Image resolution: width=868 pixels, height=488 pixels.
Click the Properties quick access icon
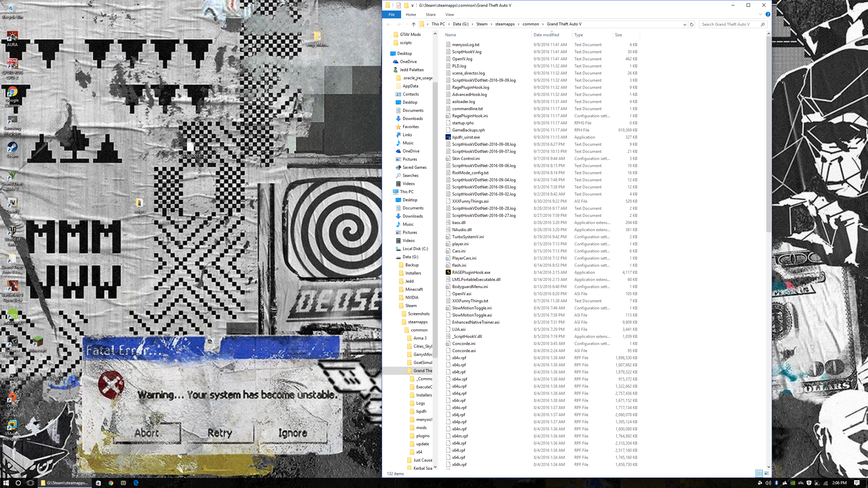click(x=398, y=5)
